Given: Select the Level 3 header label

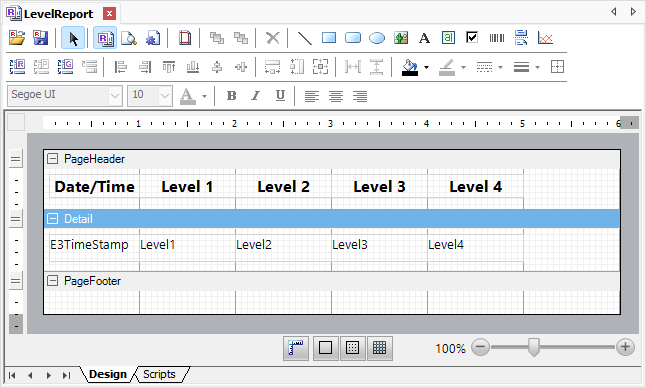Looking at the screenshot, I should coord(379,187).
